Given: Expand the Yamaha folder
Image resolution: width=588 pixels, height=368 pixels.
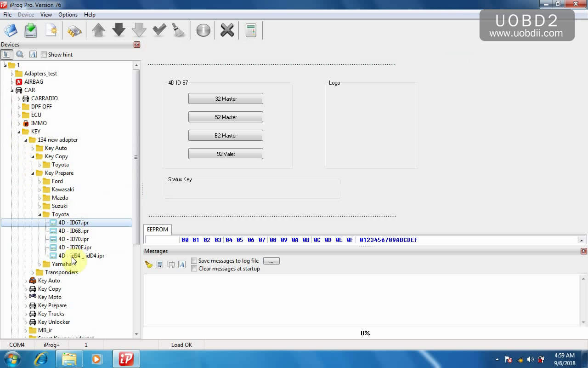Looking at the screenshot, I should tap(39, 264).
